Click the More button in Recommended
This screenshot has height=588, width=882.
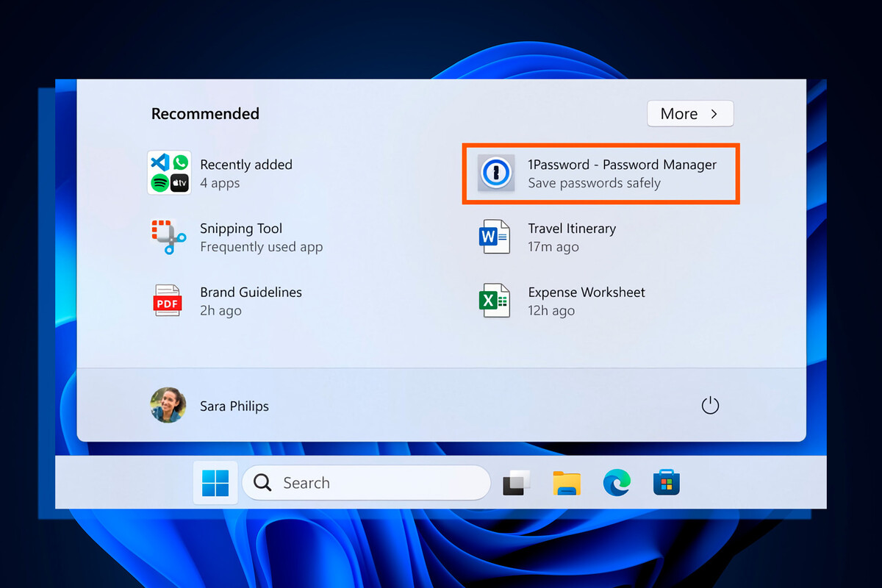(x=690, y=114)
